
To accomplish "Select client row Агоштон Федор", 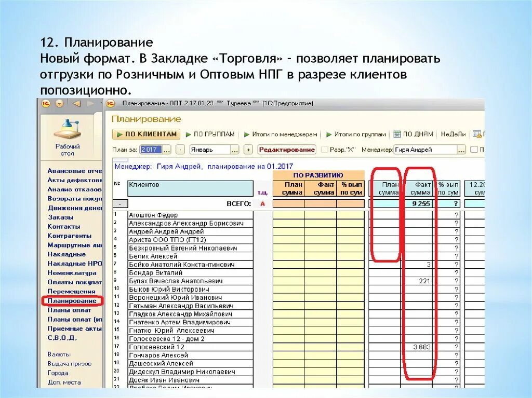I will [x=191, y=215].
